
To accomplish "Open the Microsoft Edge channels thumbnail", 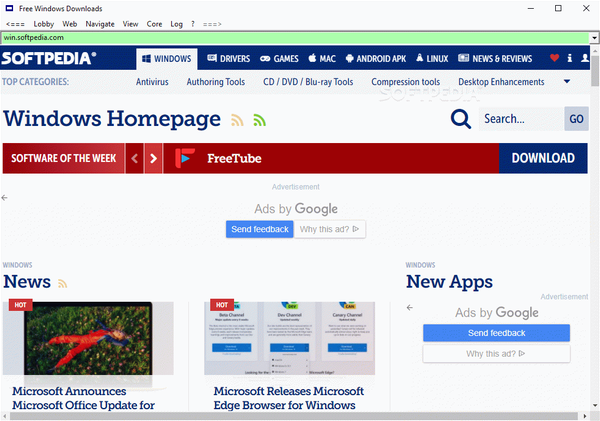I will 289,338.
